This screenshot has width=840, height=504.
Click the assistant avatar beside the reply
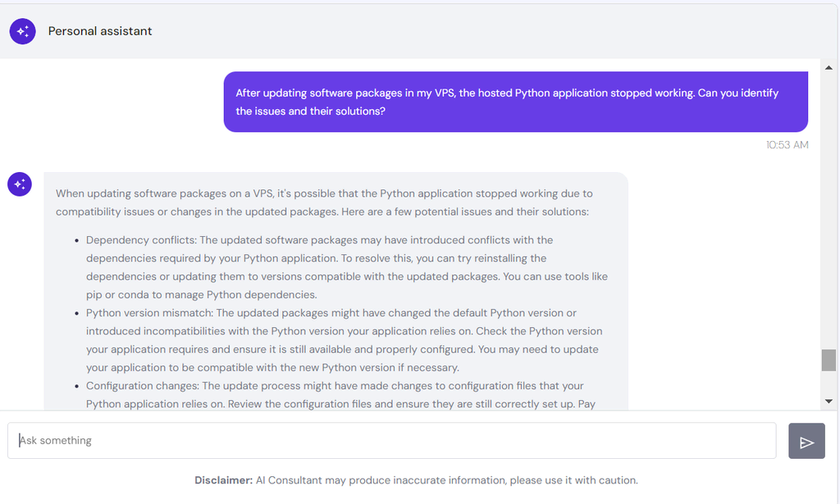(x=20, y=184)
